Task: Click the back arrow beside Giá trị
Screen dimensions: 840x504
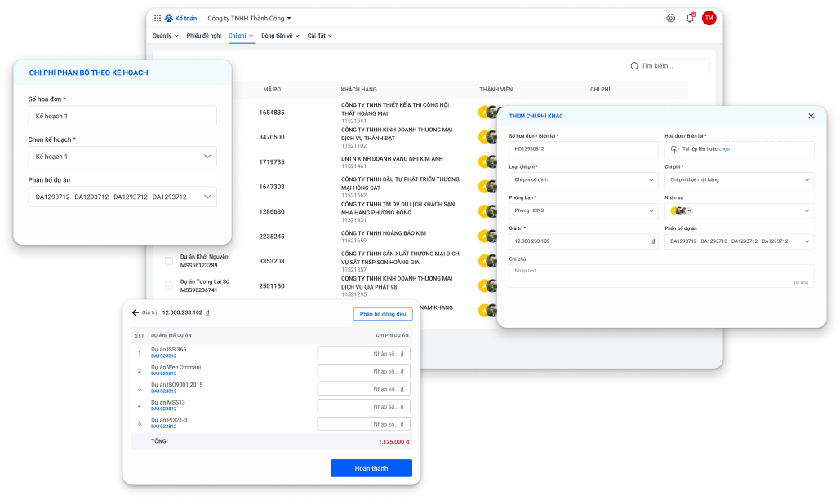Action: pos(136,312)
